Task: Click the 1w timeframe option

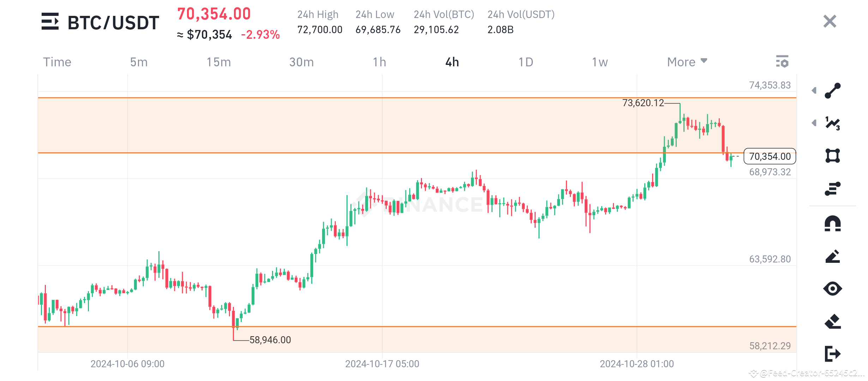Action: pos(600,62)
